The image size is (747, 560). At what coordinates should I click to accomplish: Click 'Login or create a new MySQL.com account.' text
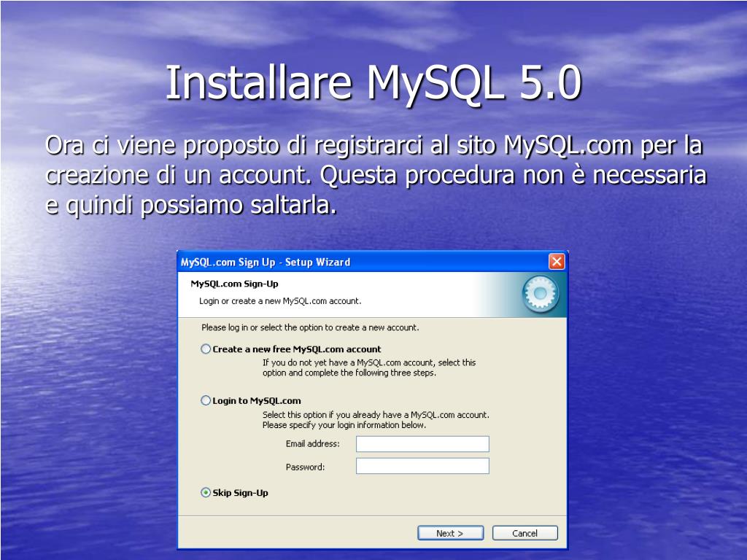click(x=280, y=301)
